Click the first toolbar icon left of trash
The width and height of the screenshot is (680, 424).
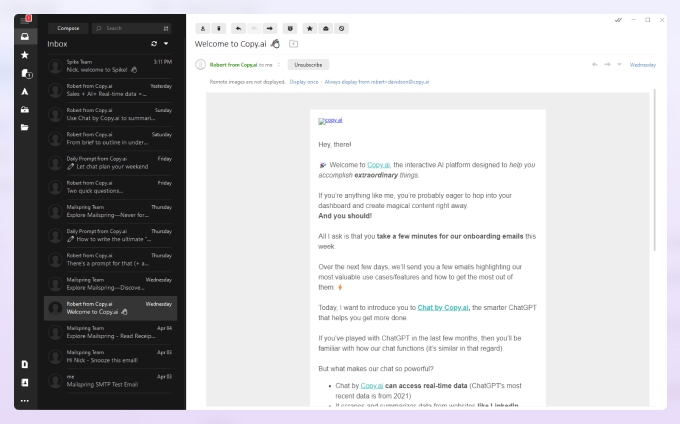[x=203, y=29]
